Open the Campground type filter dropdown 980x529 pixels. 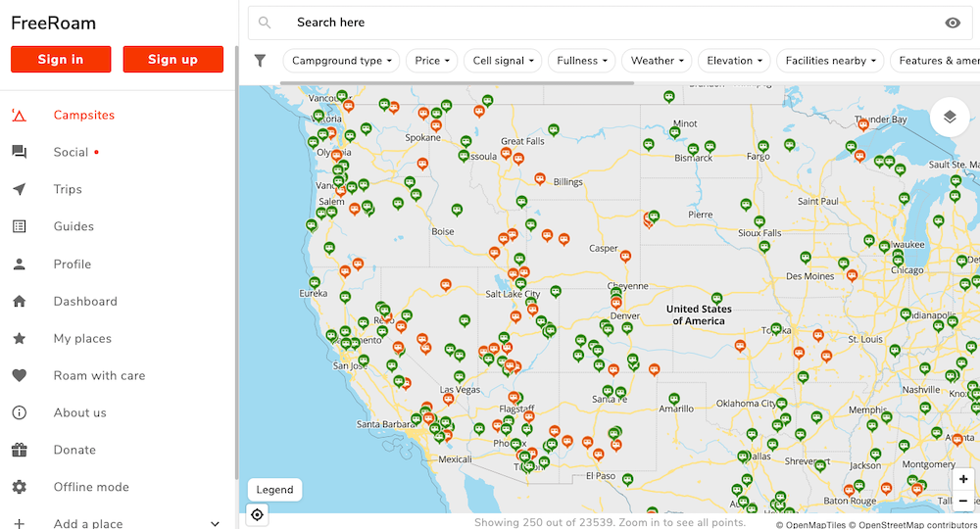[341, 61]
